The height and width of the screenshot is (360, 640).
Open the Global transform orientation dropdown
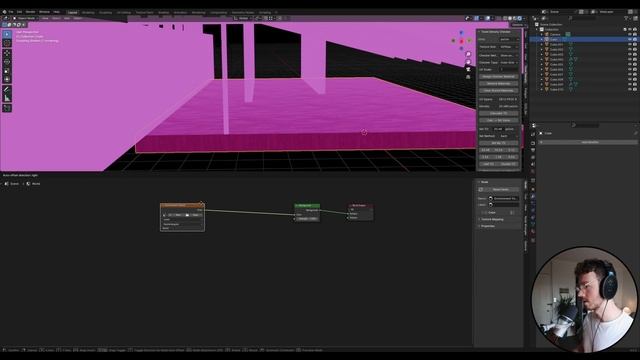(x=243, y=18)
